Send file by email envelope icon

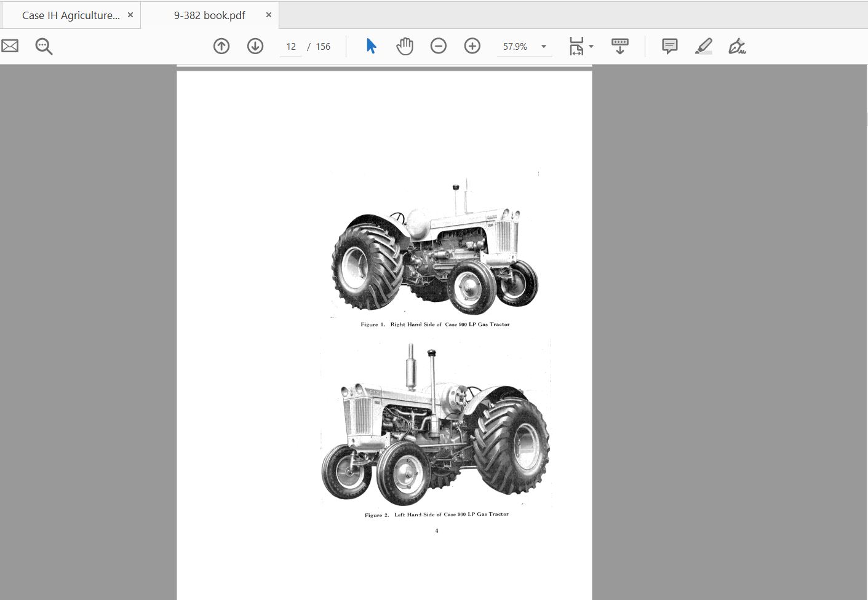click(x=10, y=46)
